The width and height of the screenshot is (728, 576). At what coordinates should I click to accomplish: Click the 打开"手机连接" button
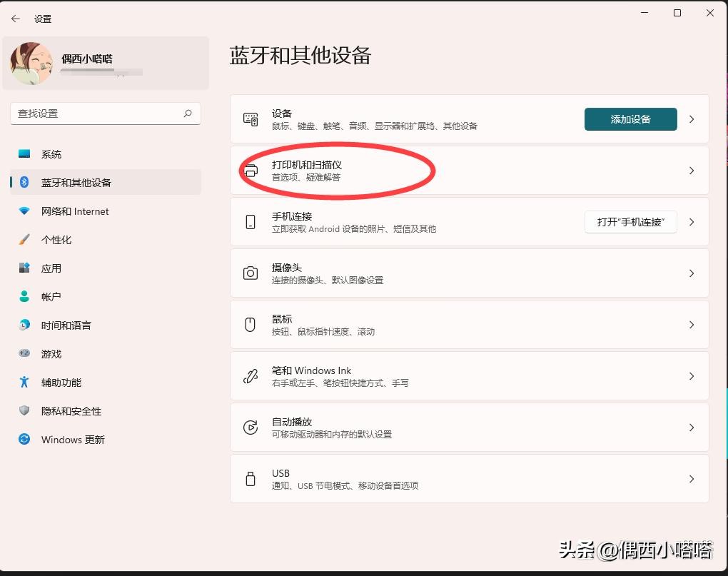(630, 222)
